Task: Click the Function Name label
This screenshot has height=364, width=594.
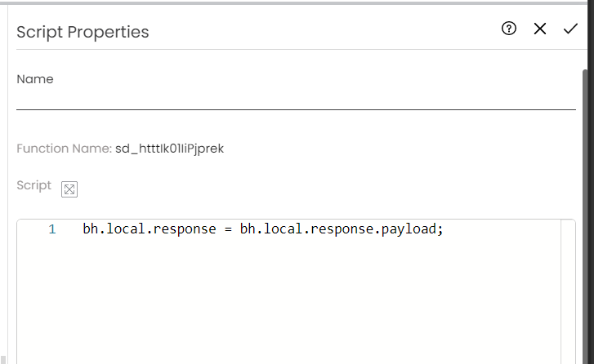Action: pyautogui.click(x=64, y=149)
